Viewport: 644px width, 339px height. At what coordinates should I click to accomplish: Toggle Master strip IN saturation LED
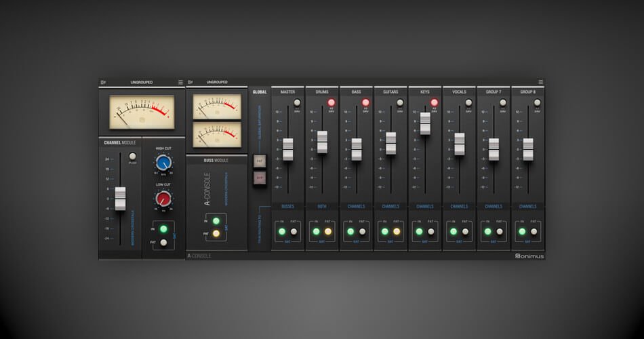coord(282,232)
